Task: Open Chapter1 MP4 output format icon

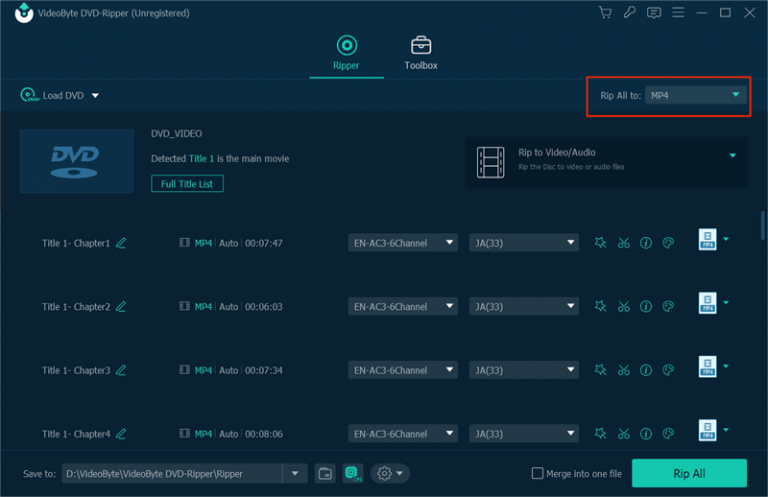Action: click(x=707, y=239)
